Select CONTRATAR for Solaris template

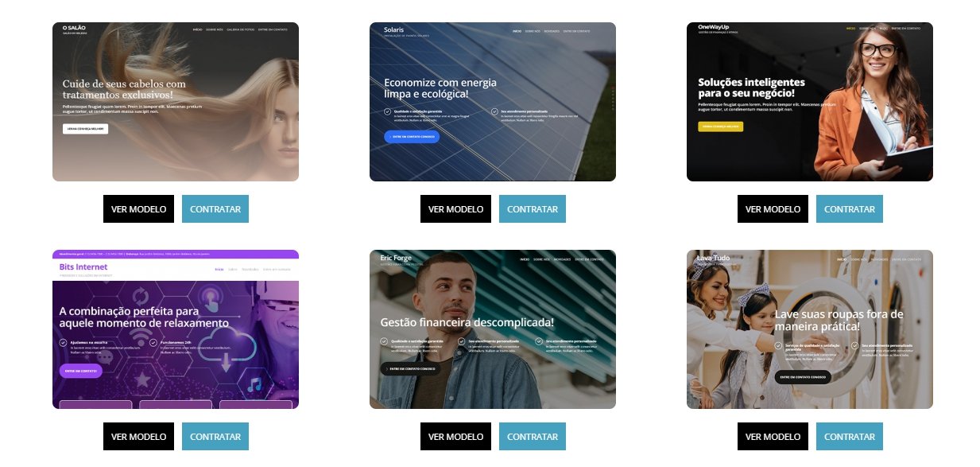[x=533, y=209]
